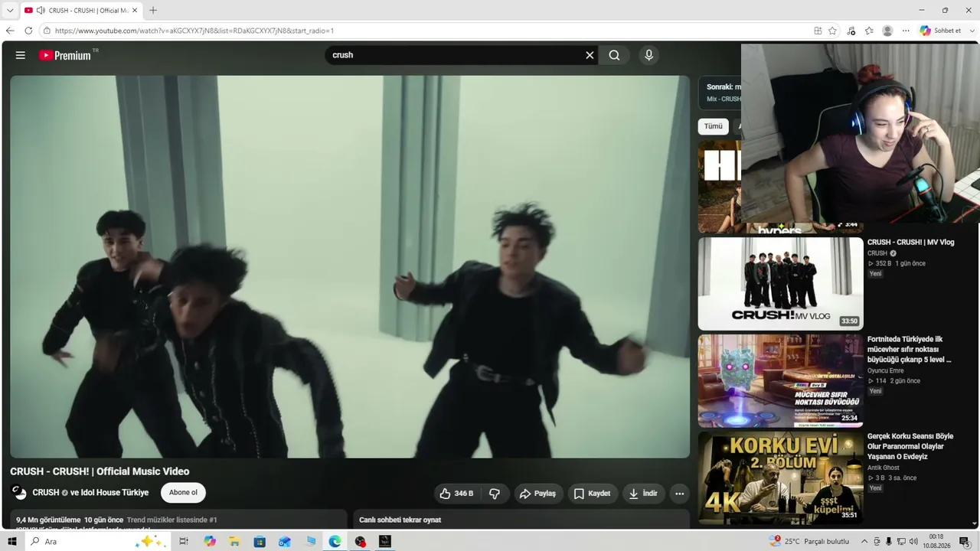
Task: Show hidden system tray icons
Action: tap(864, 542)
